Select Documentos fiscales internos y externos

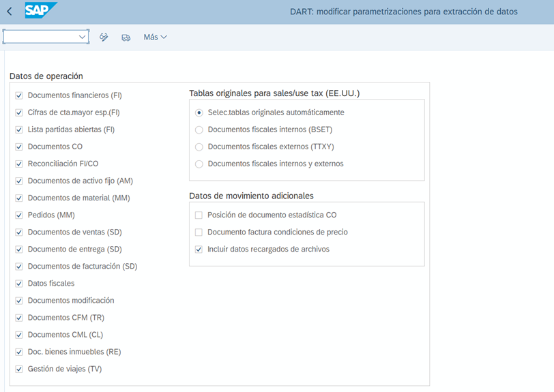pos(199,164)
